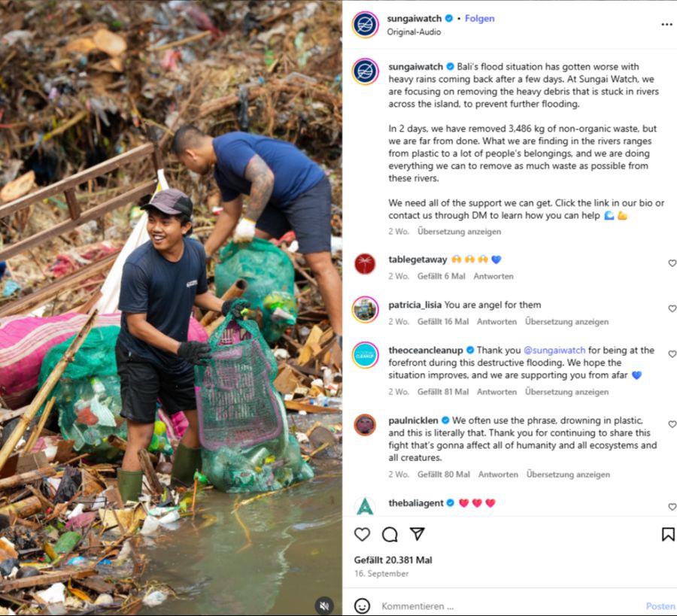Image resolution: width=677 pixels, height=616 pixels.
Task: Open sungaiwatch profile picture in header
Action: coord(366,24)
